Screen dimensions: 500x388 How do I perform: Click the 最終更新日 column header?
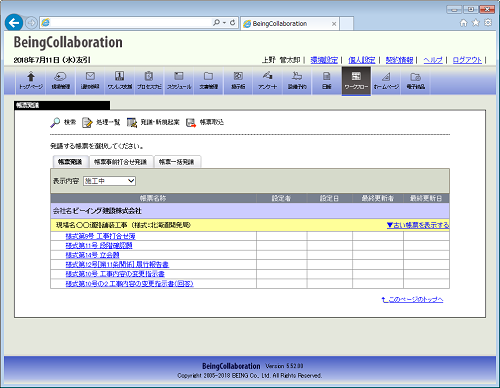pos(426,198)
